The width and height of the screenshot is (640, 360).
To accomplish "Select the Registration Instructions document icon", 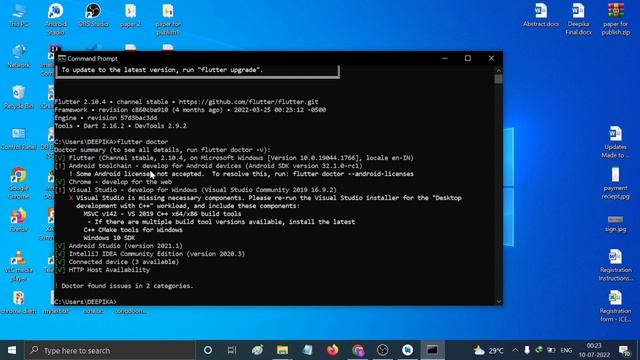I will point(616,265).
